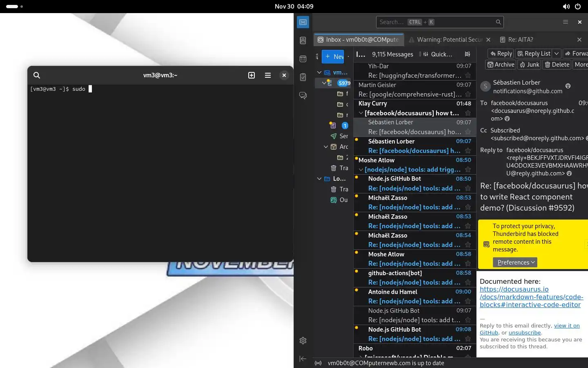The width and height of the screenshot is (588, 368).
Task: Open Thunderbird settings gear icon
Action: pos(303,341)
